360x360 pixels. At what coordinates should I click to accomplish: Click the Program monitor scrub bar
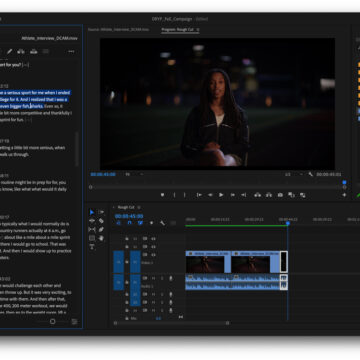click(217, 187)
